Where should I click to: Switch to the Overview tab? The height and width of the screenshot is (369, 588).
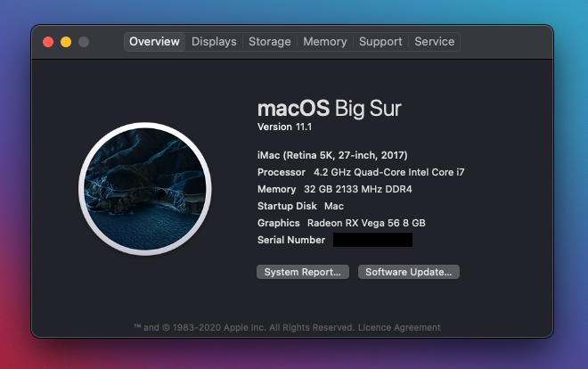click(154, 42)
